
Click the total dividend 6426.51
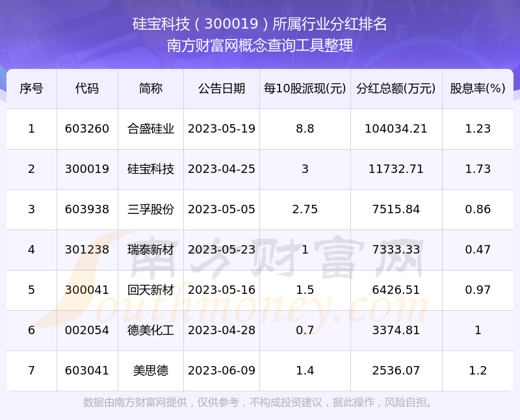pyautogui.click(x=396, y=290)
